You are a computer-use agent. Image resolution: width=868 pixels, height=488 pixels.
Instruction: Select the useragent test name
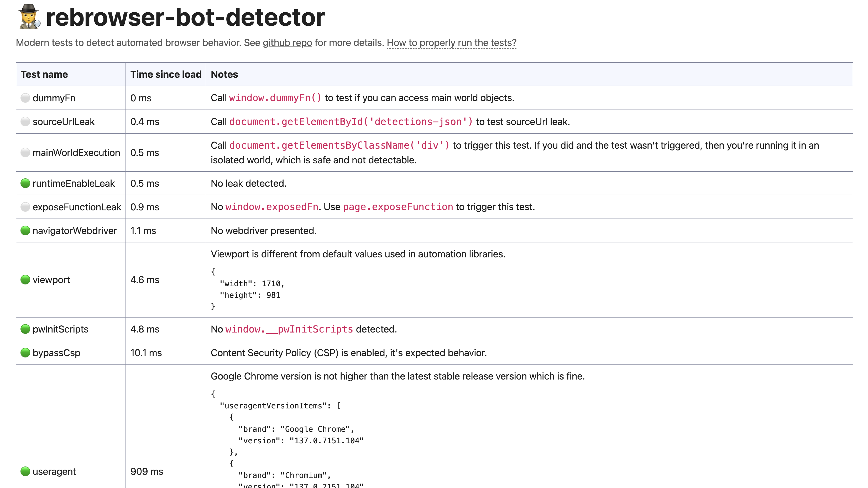click(x=54, y=471)
